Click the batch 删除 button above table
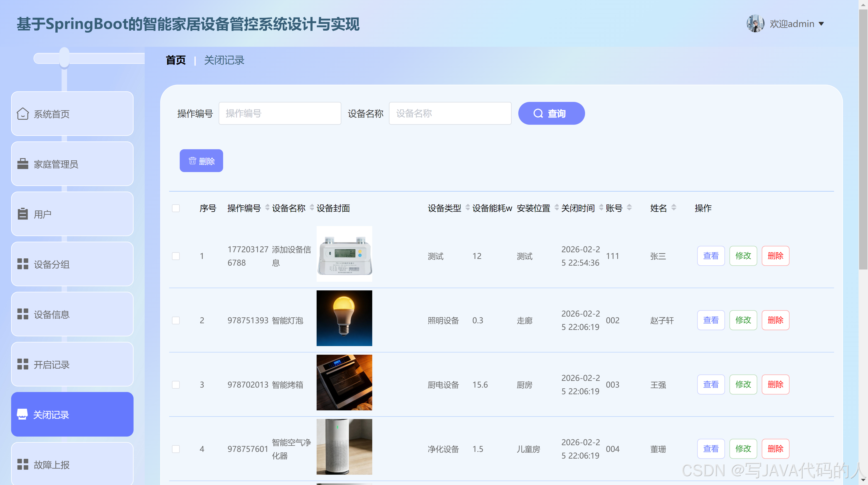 [x=201, y=161]
